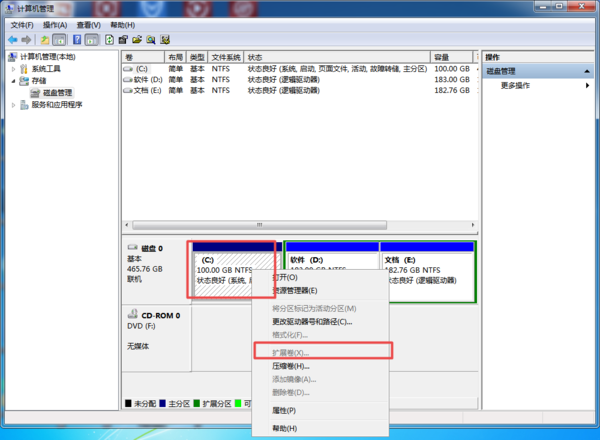The image size is (600, 440).
Task: Choose 帮助(H) at bottom of context menu
Action: pyautogui.click(x=320, y=428)
